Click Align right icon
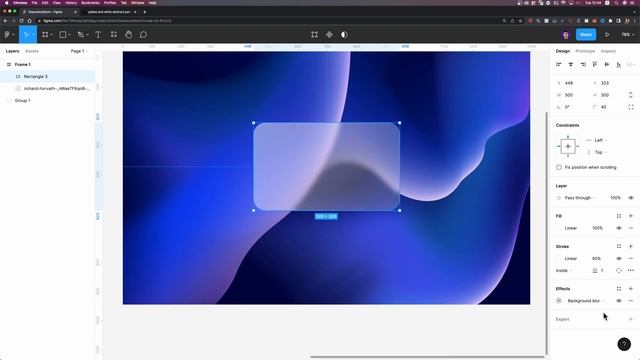This screenshot has height=360, width=640. pyautogui.click(x=583, y=64)
